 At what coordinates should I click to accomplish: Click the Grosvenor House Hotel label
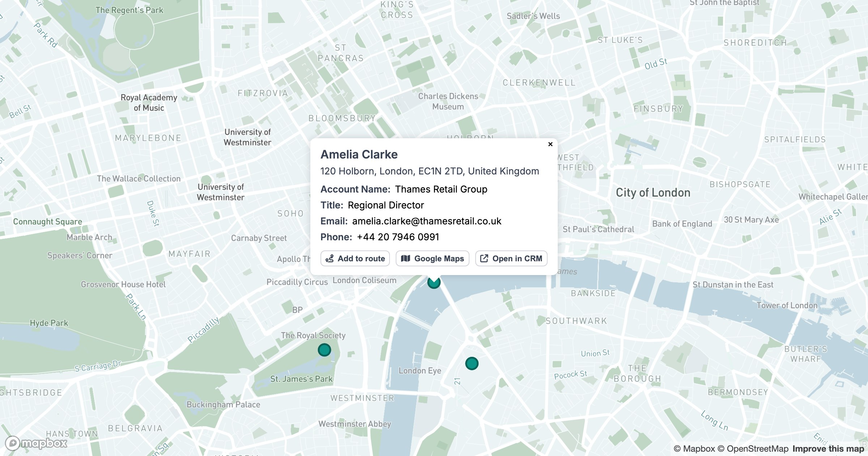click(x=123, y=284)
